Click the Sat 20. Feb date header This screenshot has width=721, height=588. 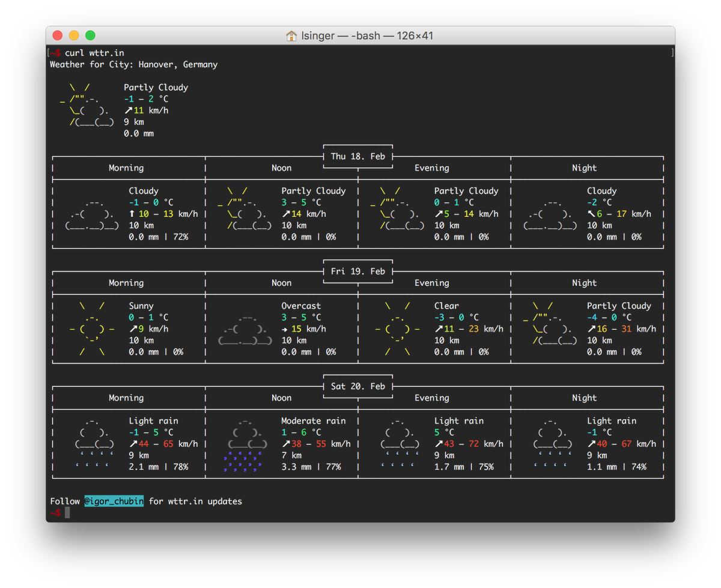click(x=358, y=386)
